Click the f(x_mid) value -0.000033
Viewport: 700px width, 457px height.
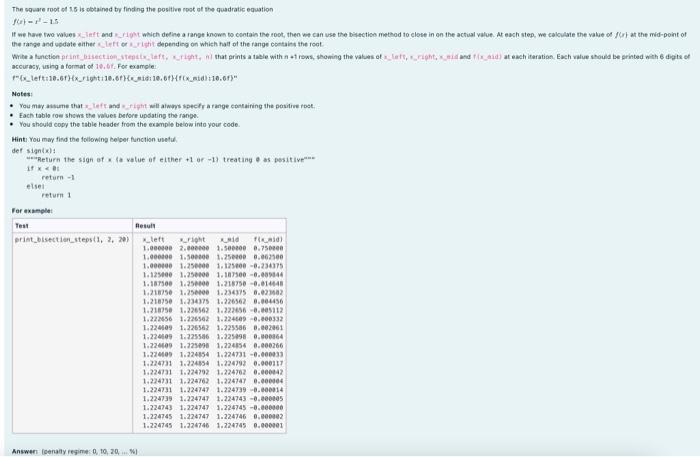click(267, 355)
